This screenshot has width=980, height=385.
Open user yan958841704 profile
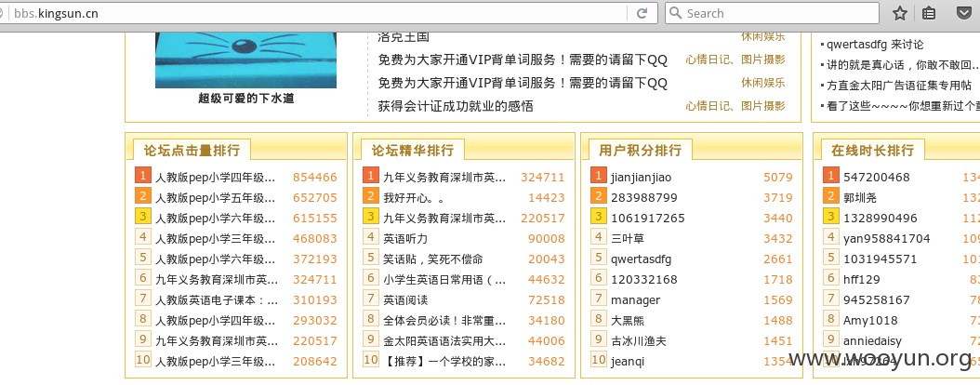pos(886,239)
